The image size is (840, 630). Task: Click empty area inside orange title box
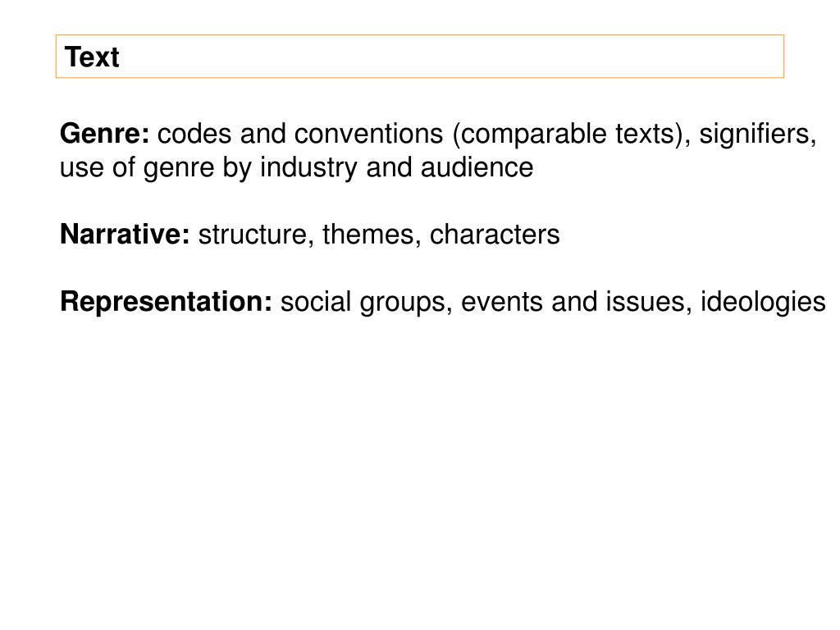click(450, 57)
